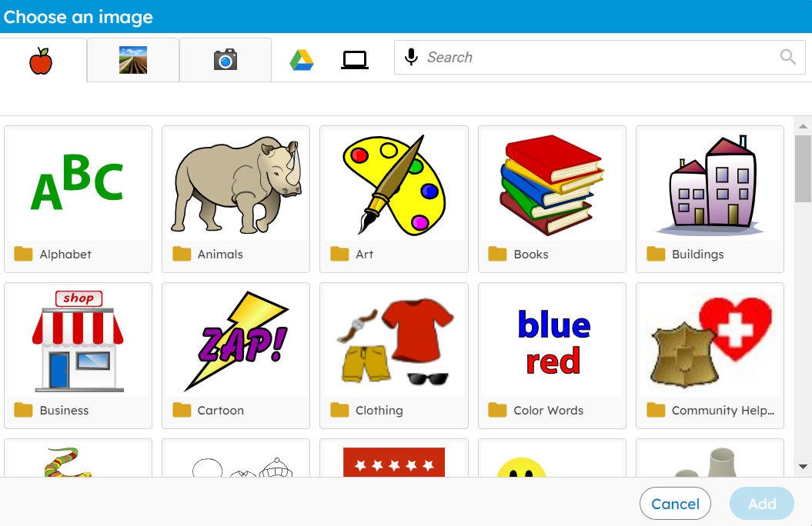812x526 pixels.
Task: Open the Books stack thumbnail
Action: coord(552,184)
